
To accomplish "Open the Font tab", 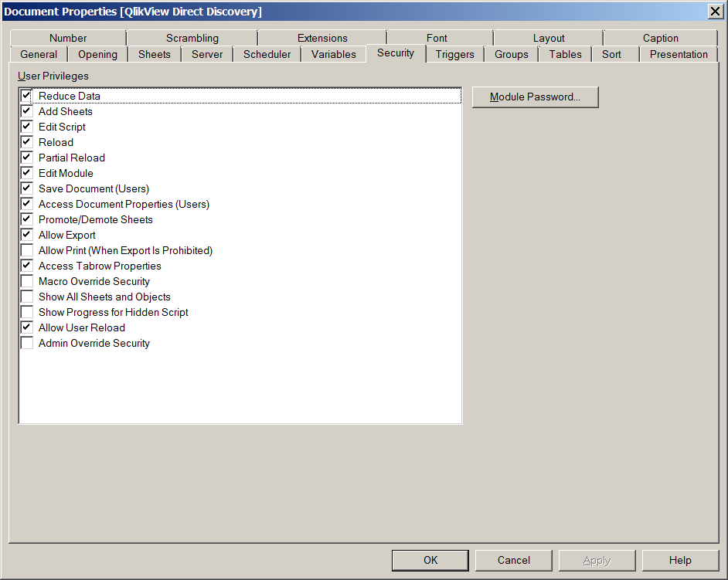I will point(437,38).
